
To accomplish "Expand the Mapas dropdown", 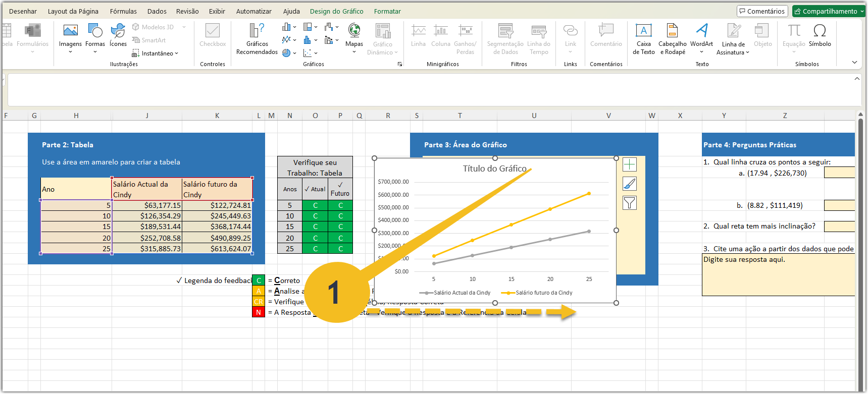I will tap(354, 51).
